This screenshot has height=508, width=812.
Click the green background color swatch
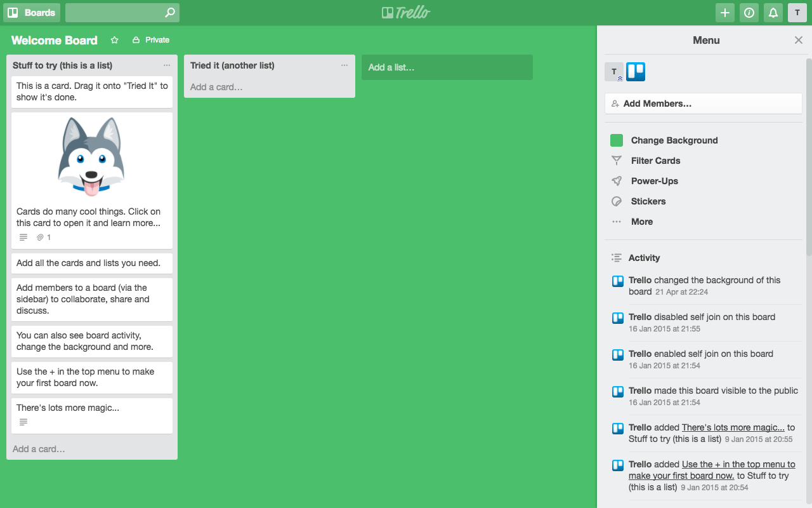(617, 140)
